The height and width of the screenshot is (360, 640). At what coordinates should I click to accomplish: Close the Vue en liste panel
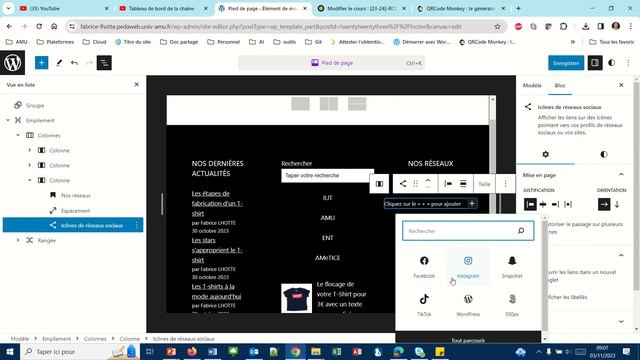coord(137,84)
